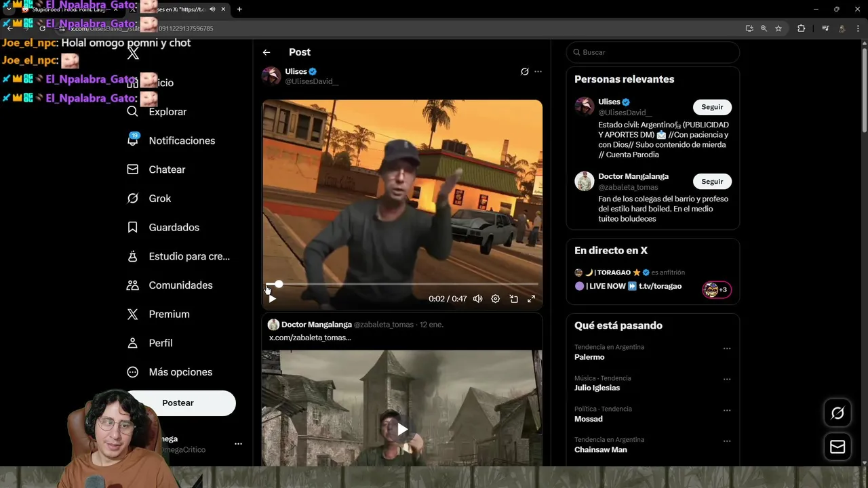Viewport: 868px width, 488px height.
Task: Close the X browser tab
Action: click(x=223, y=9)
